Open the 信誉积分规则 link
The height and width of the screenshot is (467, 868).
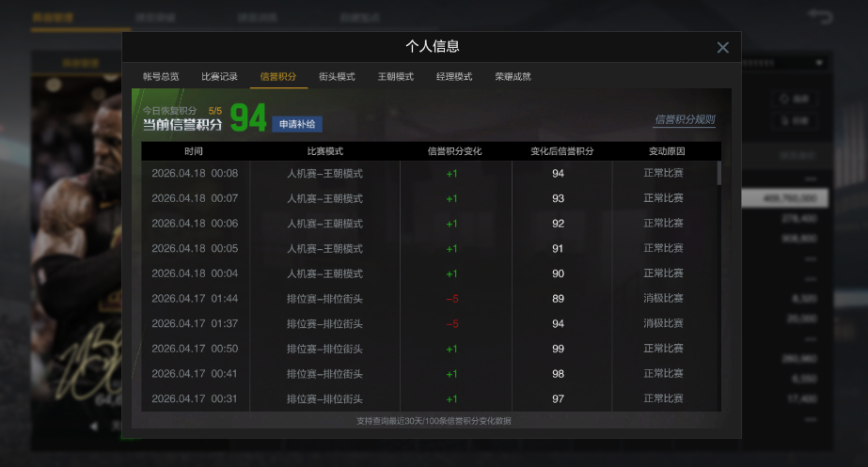[x=685, y=119]
